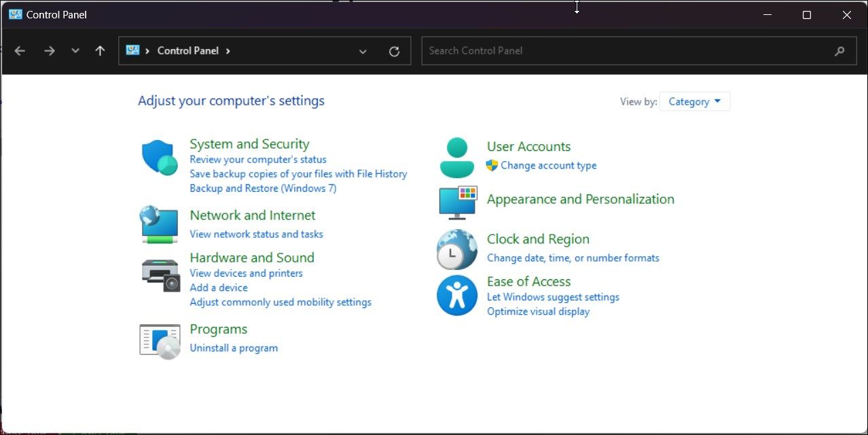Open Save backup copies with File History
Viewport: 868px width, 435px height.
click(298, 173)
